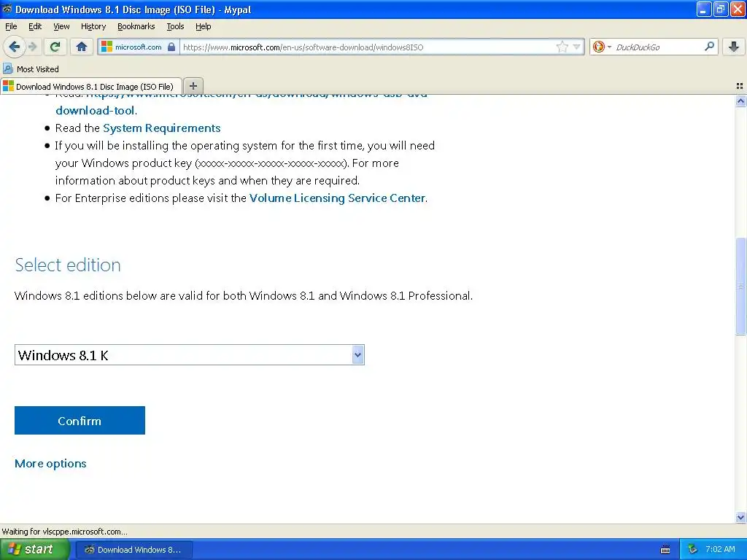Click the Download Windows 8 taskbar button
747x560 pixels.
(134, 550)
